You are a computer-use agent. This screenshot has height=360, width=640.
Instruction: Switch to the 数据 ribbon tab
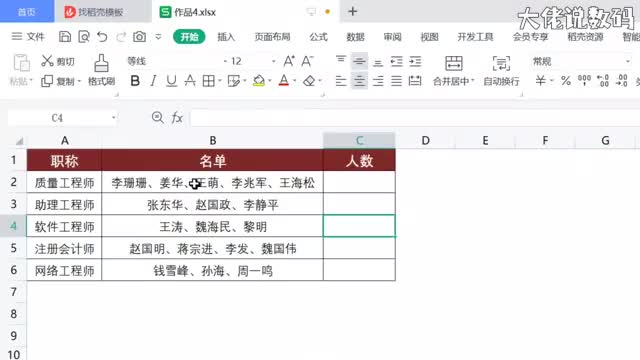pyautogui.click(x=355, y=37)
